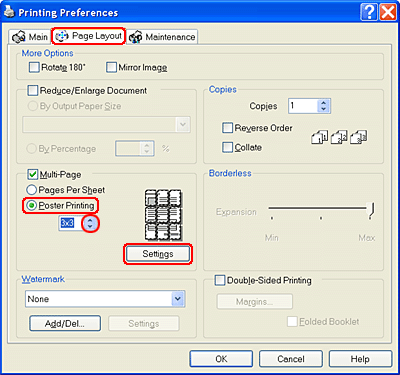
Task: Open the Page Layout tab
Action: [x=89, y=36]
